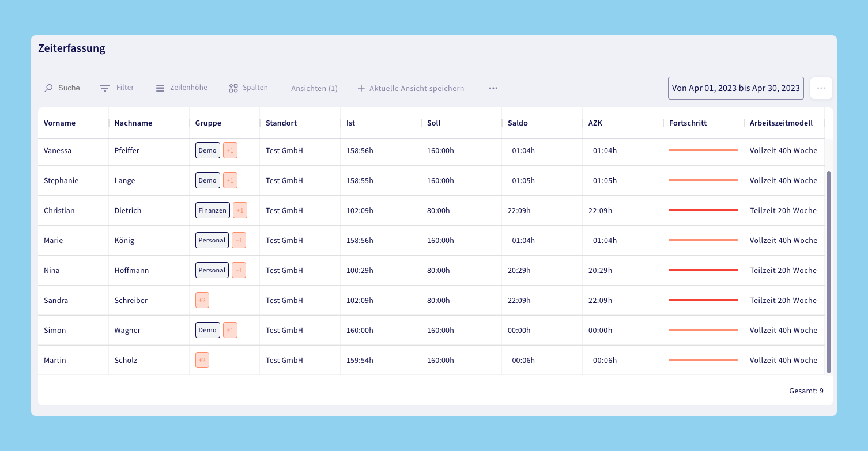Click the Gruppe column header

point(208,123)
